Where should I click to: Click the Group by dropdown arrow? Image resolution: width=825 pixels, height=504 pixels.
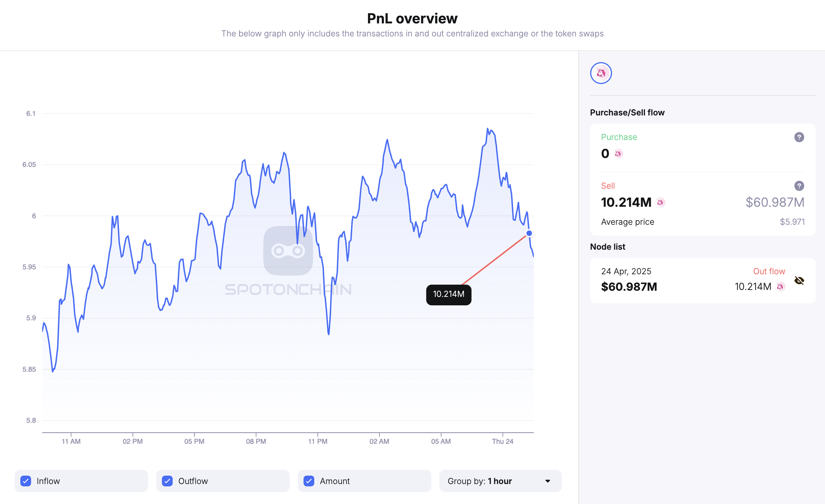pos(548,481)
